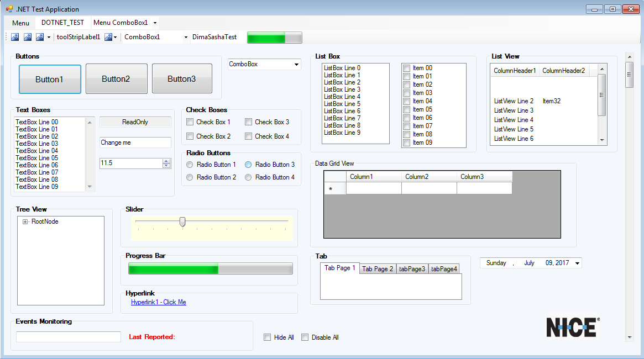
Task: Click the first image icon in the toolstrip
Action: tap(15, 37)
